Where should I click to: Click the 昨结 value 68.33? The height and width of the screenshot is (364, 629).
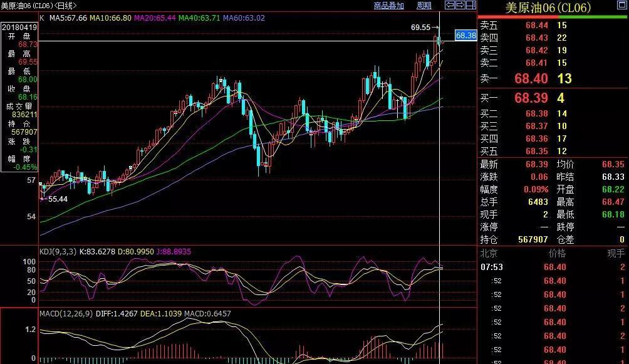tap(613, 177)
